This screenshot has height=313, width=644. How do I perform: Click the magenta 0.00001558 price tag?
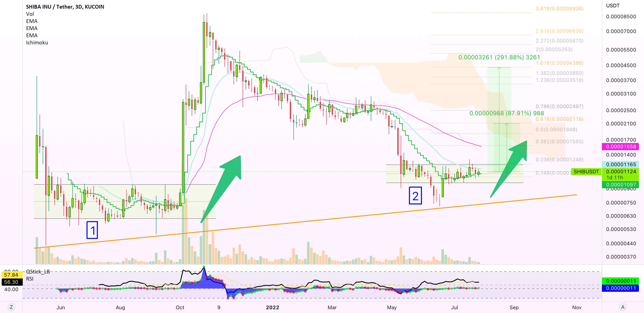[x=620, y=147]
